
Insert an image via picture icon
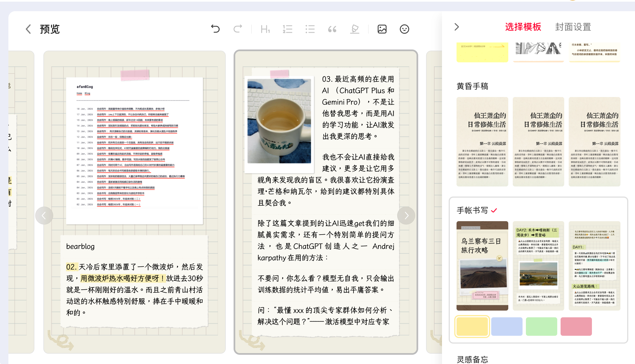(x=382, y=29)
